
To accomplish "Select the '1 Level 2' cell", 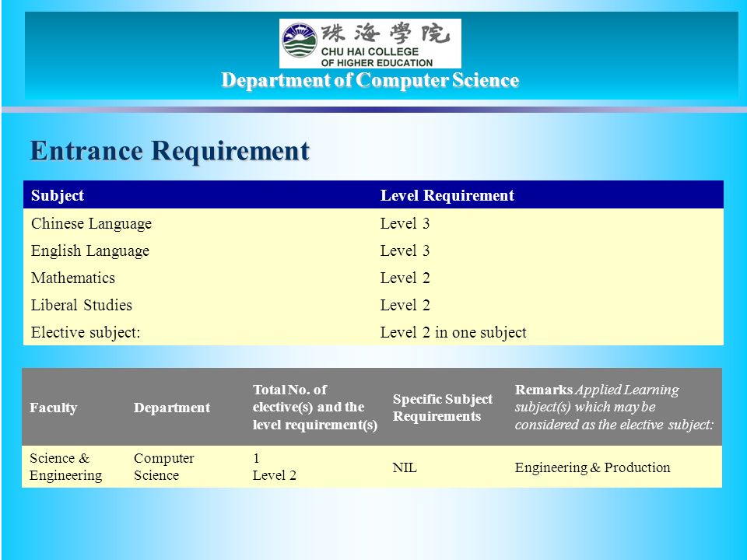I will point(275,467).
